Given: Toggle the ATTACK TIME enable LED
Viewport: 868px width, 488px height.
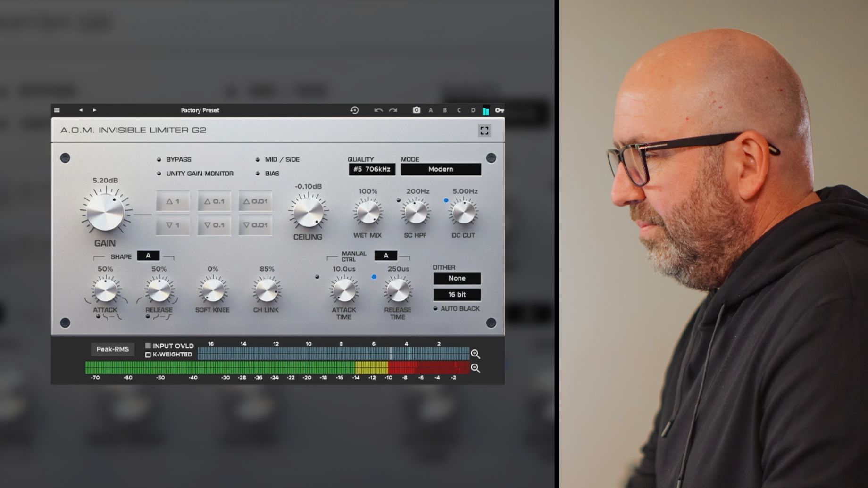Looking at the screenshot, I should (317, 277).
